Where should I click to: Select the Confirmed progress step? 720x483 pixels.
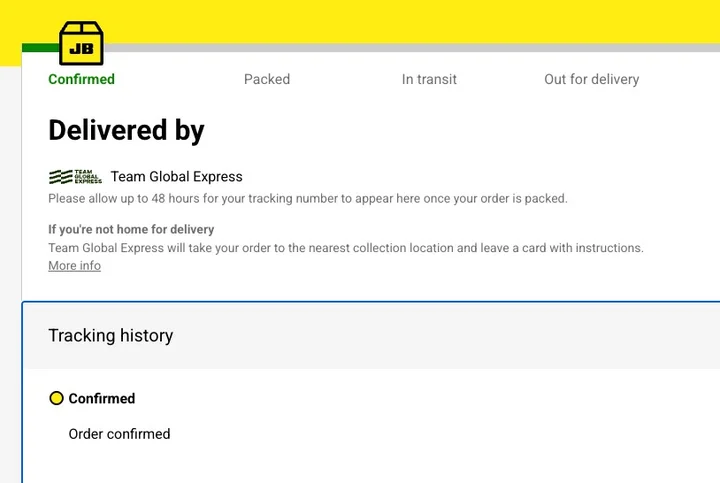click(x=82, y=79)
